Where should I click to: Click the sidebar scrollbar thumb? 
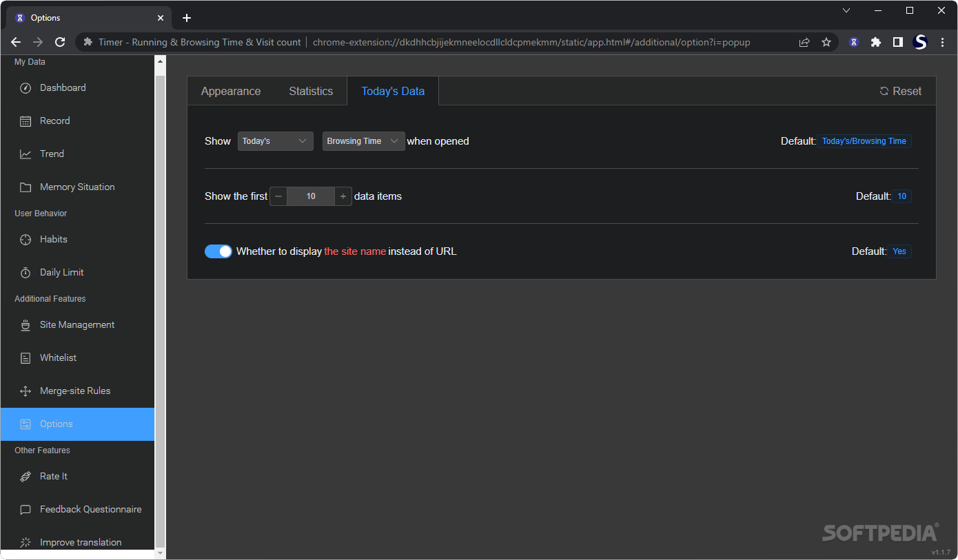pos(161,310)
